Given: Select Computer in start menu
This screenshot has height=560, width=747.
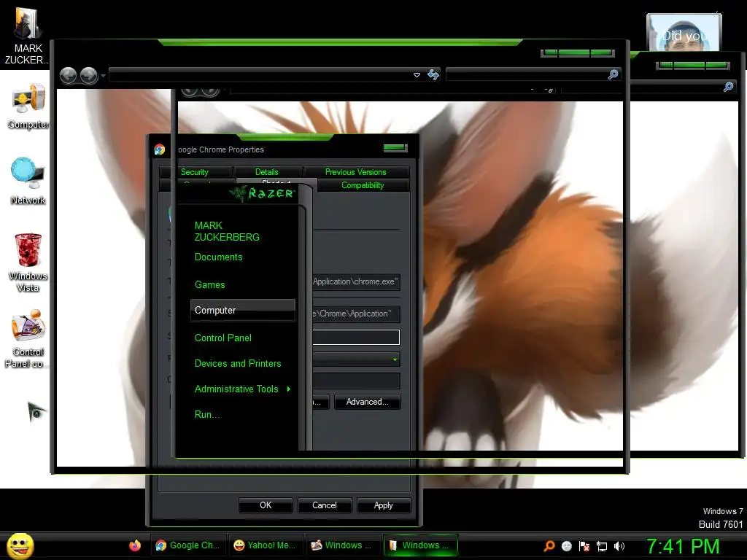Looking at the screenshot, I should (243, 310).
